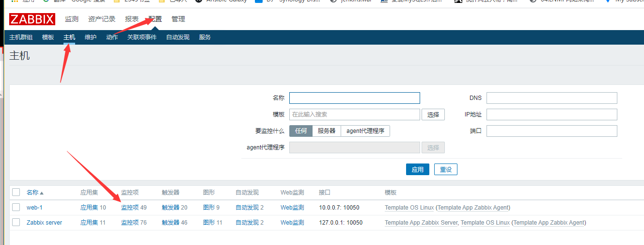Open the 监测 top menu
The width and height of the screenshot is (644, 245).
(x=72, y=19)
